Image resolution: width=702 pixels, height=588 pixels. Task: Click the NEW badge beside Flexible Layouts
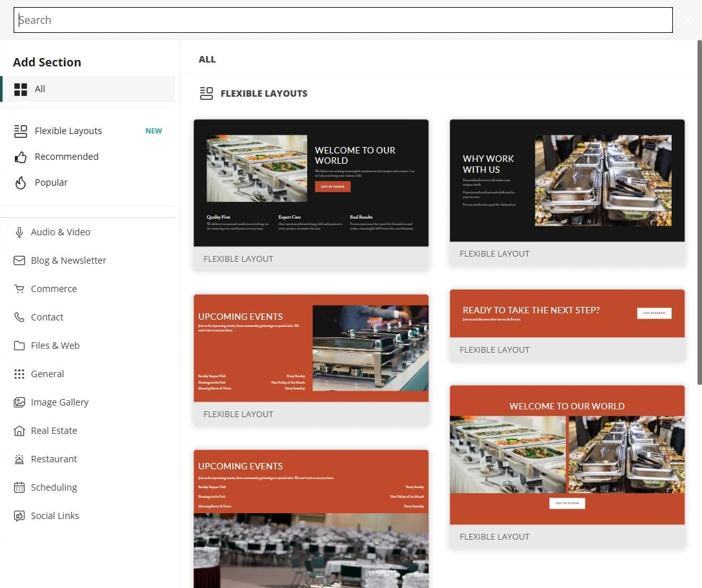tap(154, 131)
